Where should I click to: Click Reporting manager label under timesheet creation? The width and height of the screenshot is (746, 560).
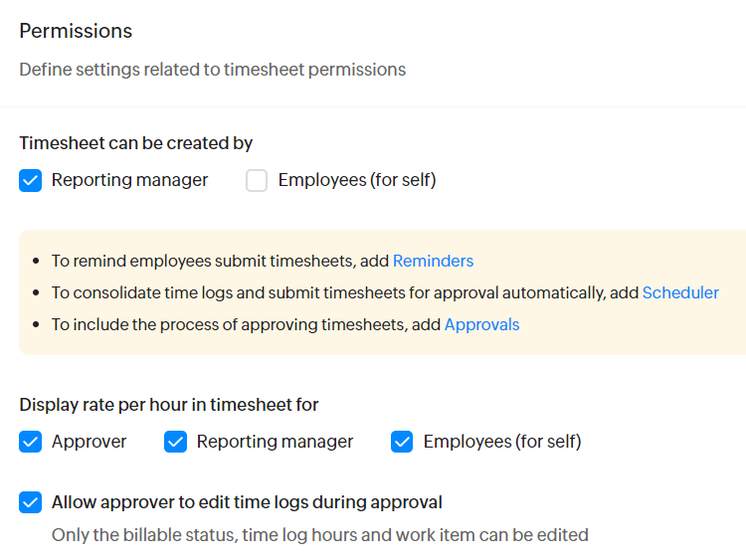point(129,180)
